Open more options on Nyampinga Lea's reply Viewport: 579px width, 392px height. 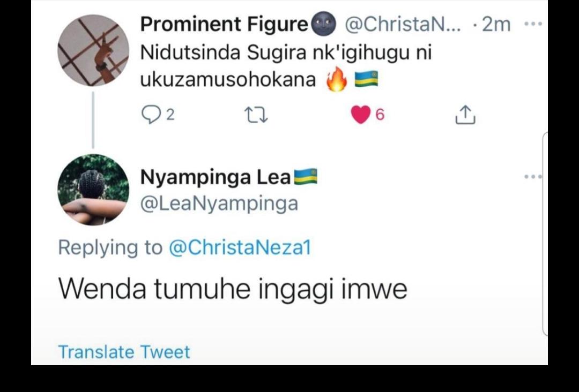pyautogui.click(x=533, y=176)
